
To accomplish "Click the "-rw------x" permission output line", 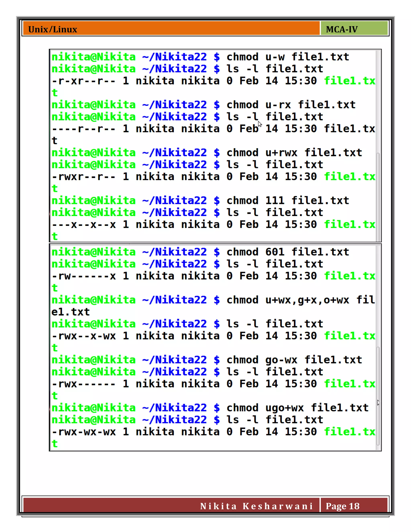I will pos(213,276).
